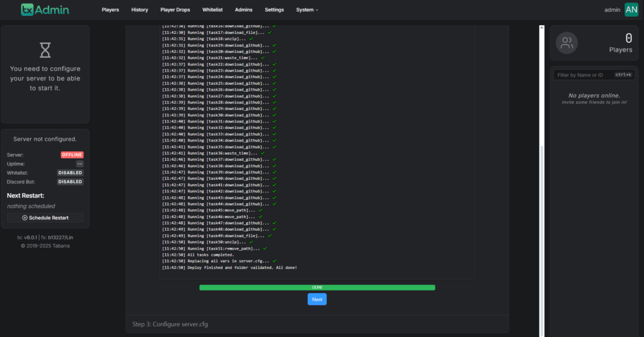Click the txAdmin logo

[x=45, y=9]
